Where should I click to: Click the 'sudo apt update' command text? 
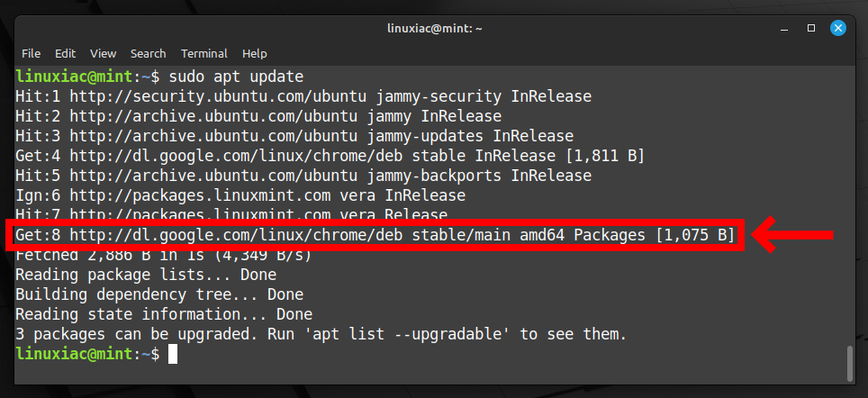237,77
